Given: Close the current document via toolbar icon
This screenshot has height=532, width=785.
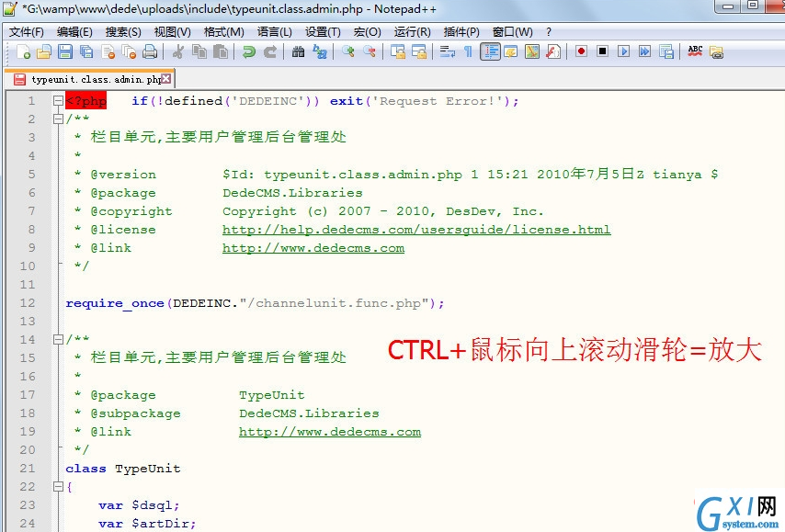Looking at the screenshot, I should (108, 51).
